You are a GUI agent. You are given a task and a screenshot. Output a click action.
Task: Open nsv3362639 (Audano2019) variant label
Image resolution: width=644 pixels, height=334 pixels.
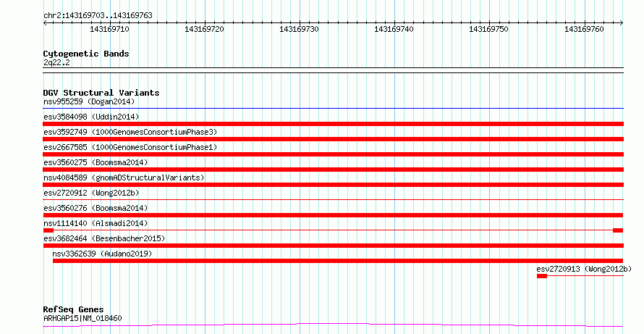click(102, 254)
